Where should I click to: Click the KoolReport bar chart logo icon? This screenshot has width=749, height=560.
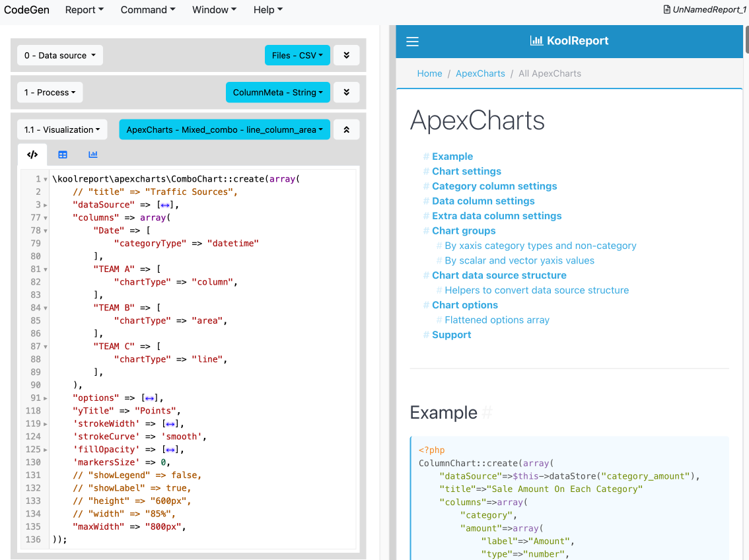click(536, 40)
